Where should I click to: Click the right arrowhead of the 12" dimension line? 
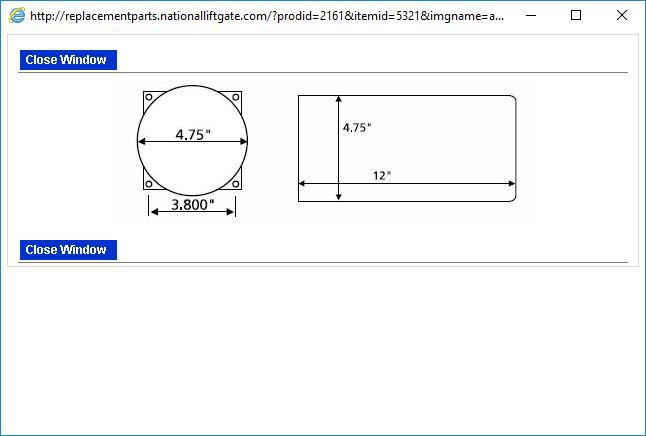click(512, 184)
